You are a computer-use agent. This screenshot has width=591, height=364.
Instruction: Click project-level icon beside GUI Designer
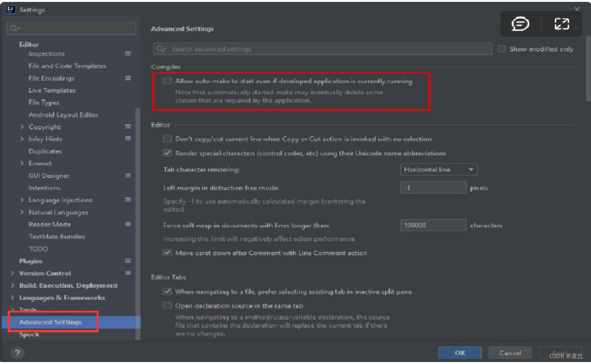[x=128, y=176]
